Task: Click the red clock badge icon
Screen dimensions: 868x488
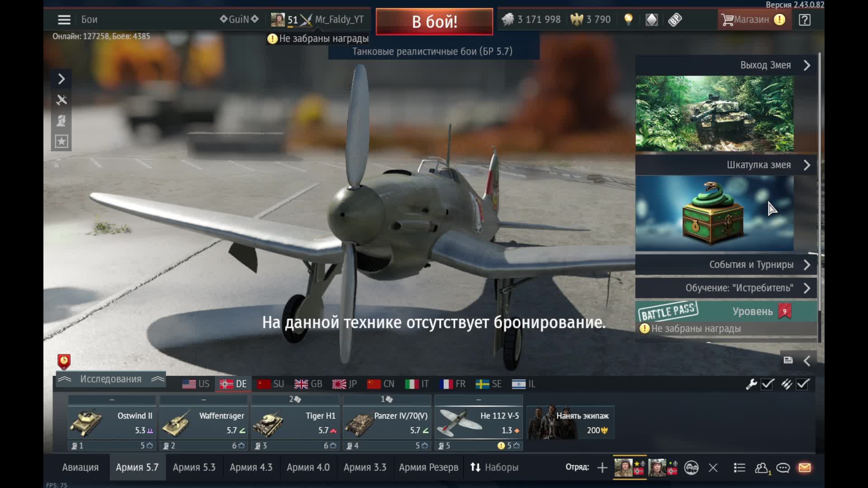Action: [64, 361]
